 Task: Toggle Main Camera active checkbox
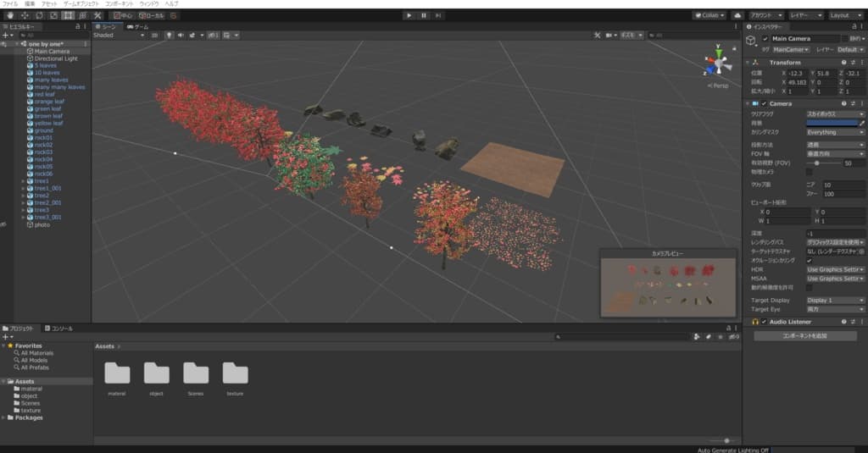(765, 39)
